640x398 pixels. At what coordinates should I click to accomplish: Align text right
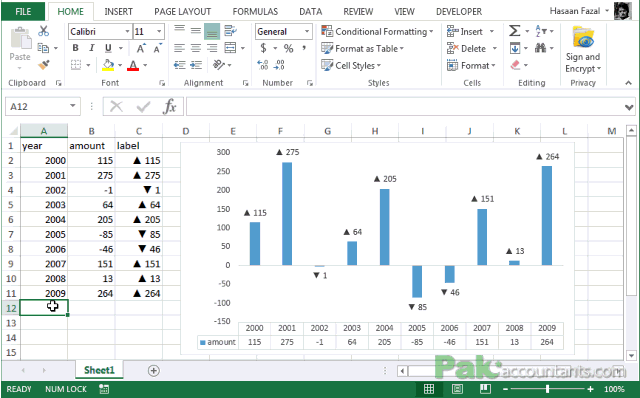point(212,48)
